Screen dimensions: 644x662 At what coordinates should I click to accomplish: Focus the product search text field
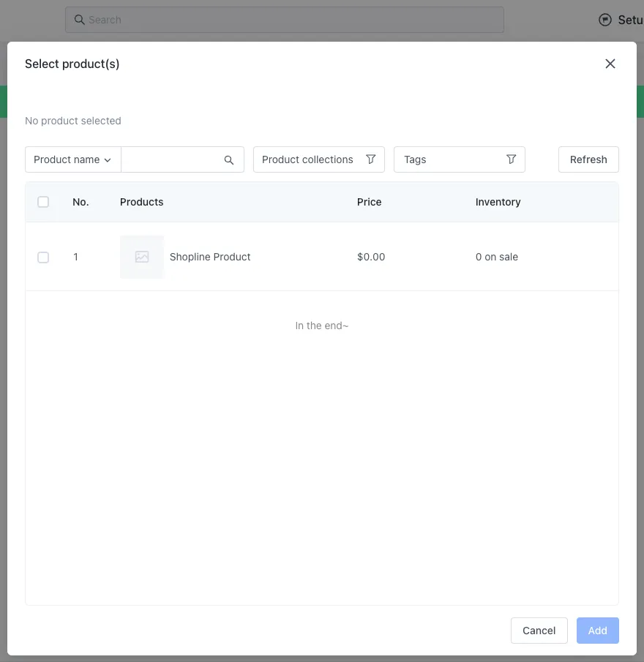coord(171,159)
